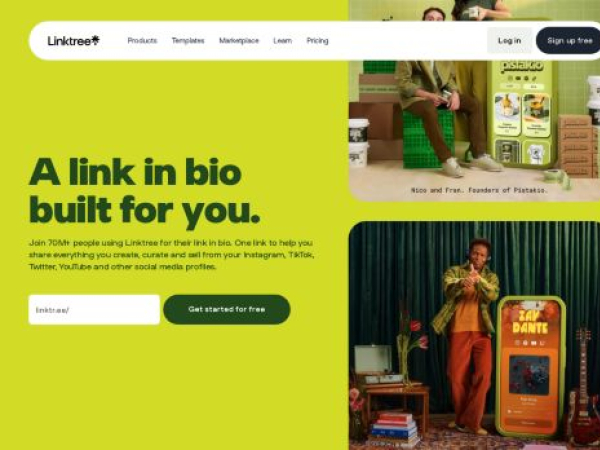Click the A link in bio headline
600x450 pixels.
(x=145, y=191)
